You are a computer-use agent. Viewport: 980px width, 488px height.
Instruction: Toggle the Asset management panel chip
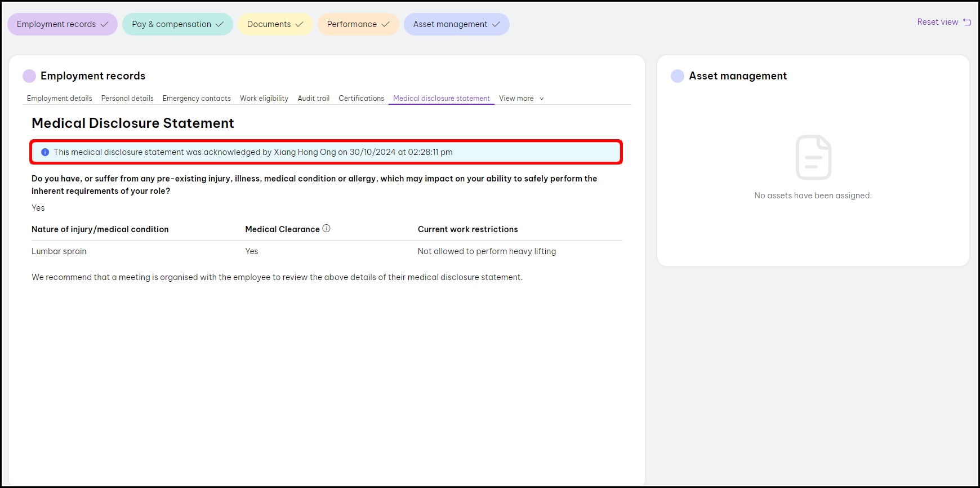pyautogui.click(x=456, y=24)
